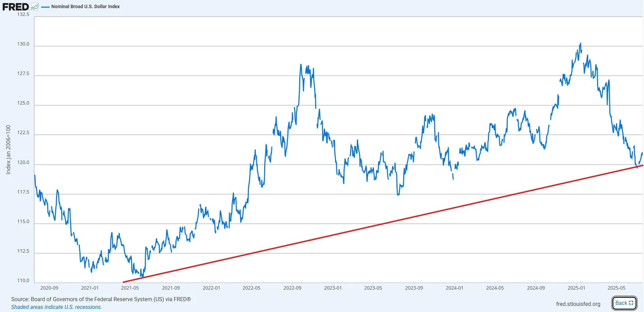Click the Shaded areas indicate U.S. recessions link
The image size is (644, 312).
click(x=57, y=307)
